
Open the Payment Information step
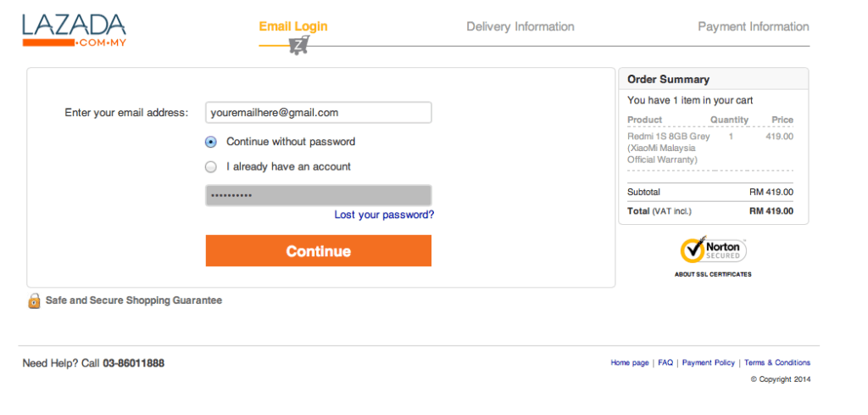pos(754,26)
